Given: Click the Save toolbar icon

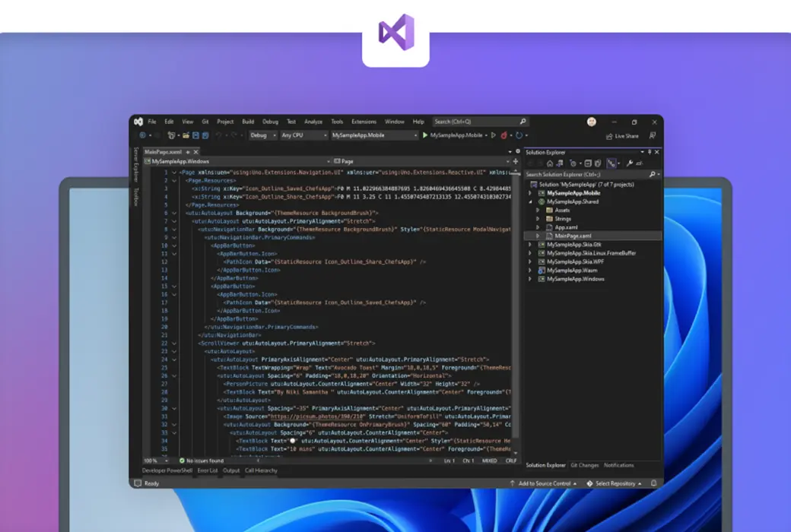Looking at the screenshot, I should (x=195, y=135).
